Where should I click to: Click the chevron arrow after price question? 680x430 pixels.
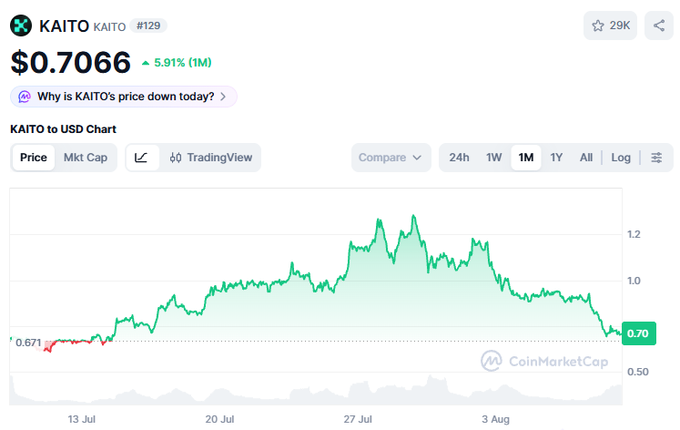pyautogui.click(x=223, y=96)
